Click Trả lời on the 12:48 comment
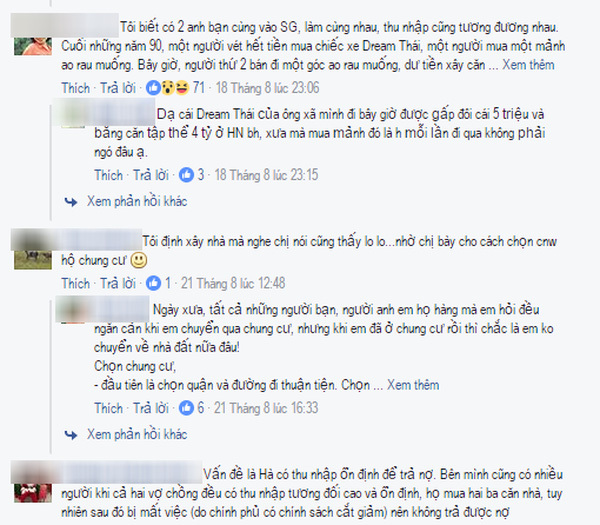 click(118, 284)
